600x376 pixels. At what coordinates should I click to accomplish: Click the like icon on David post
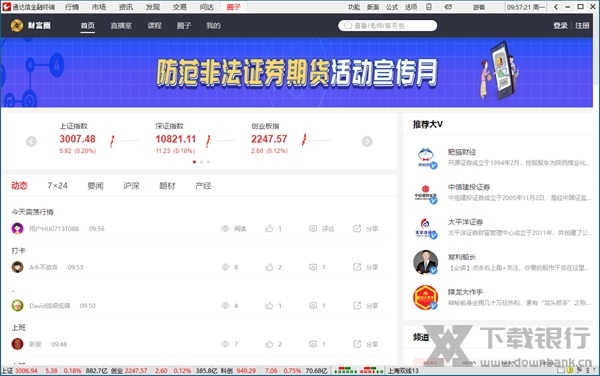tap(269, 306)
